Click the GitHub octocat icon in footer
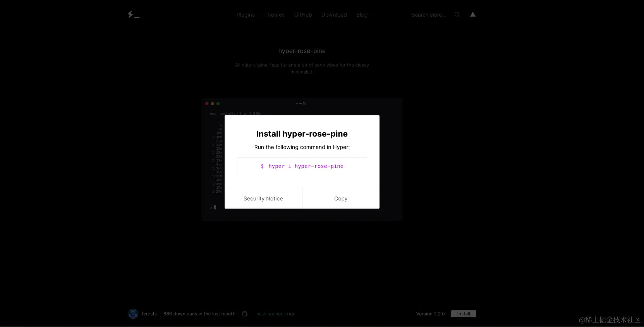 click(245, 314)
